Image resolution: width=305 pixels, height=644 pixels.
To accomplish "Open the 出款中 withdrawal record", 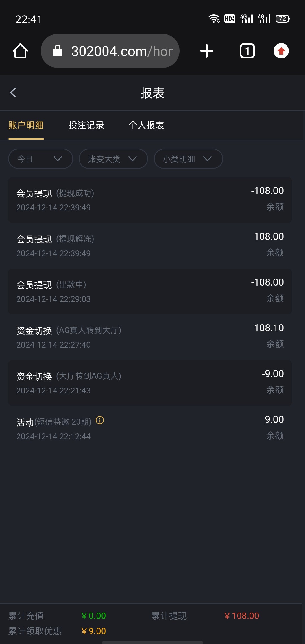I will (x=150, y=291).
